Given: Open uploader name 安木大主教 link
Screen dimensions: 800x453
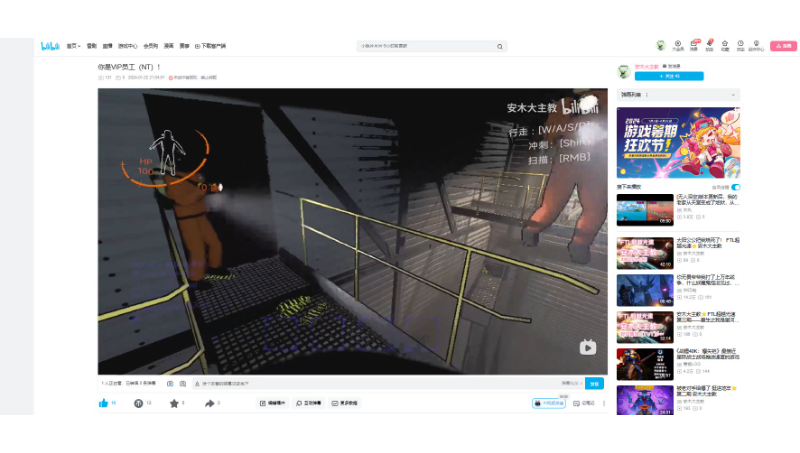Looking at the screenshot, I should point(646,66).
